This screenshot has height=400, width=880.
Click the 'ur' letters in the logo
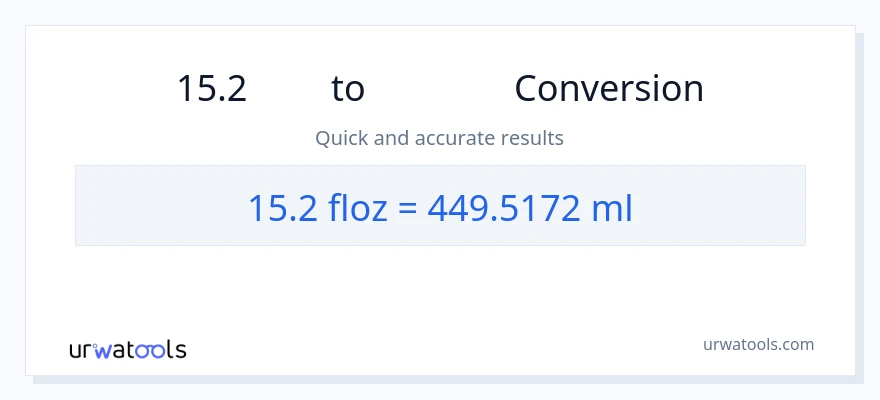click(x=80, y=352)
